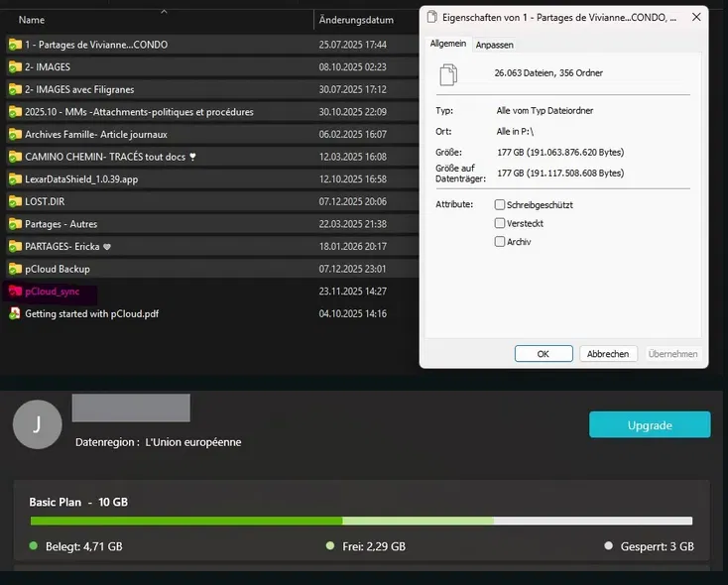Click the Alle in P:\ location value

pyautogui.click(x=515, y=132)
